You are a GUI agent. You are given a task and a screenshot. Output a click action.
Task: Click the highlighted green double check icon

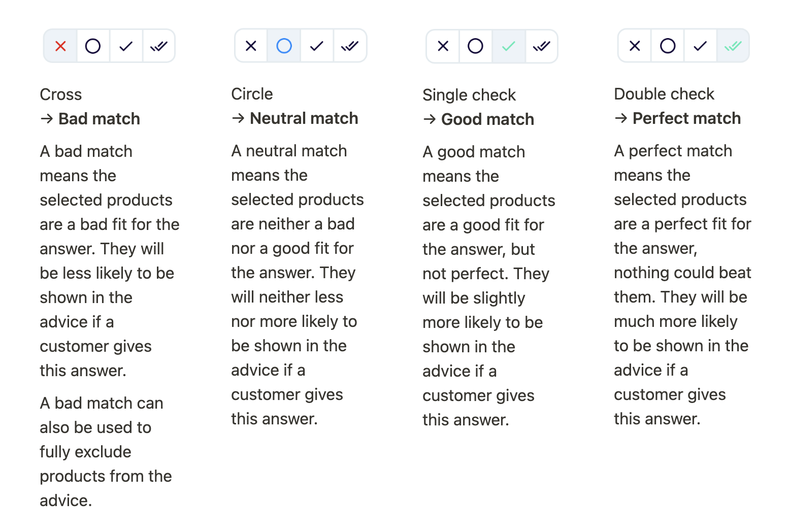coord(733,46)
